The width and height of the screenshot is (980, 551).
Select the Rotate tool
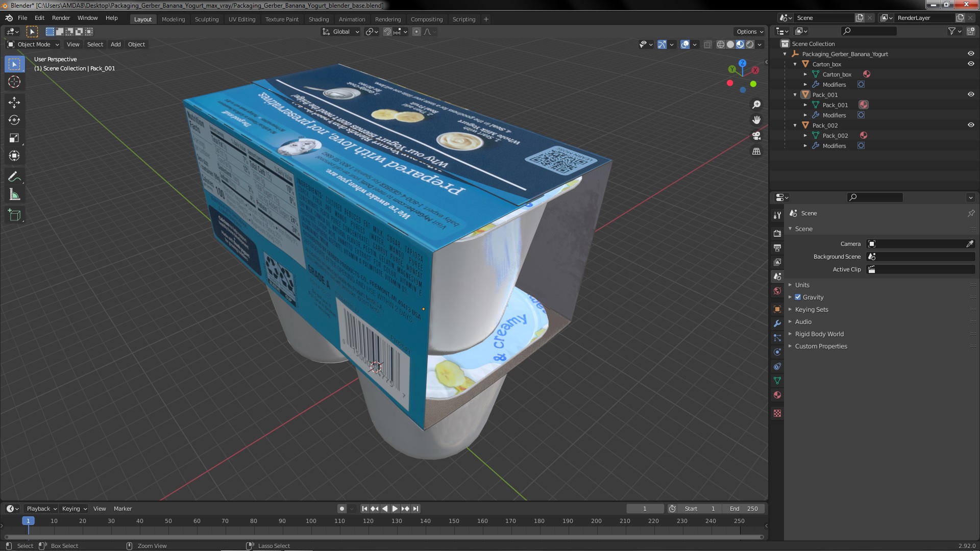[14, 120]
